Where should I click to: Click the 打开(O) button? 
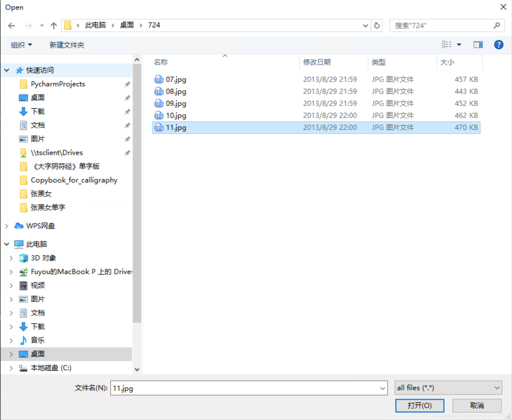point(420,405)
